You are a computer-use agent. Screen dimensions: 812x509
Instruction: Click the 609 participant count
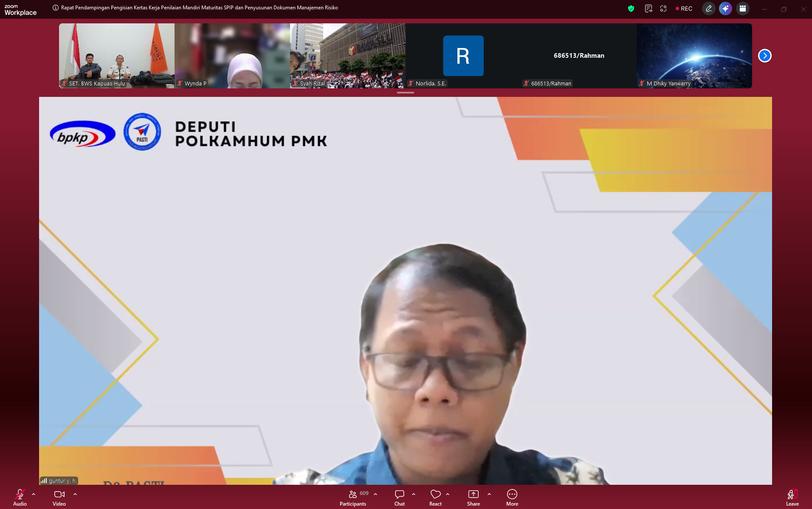pyautogui.click(x=364, y=493)
